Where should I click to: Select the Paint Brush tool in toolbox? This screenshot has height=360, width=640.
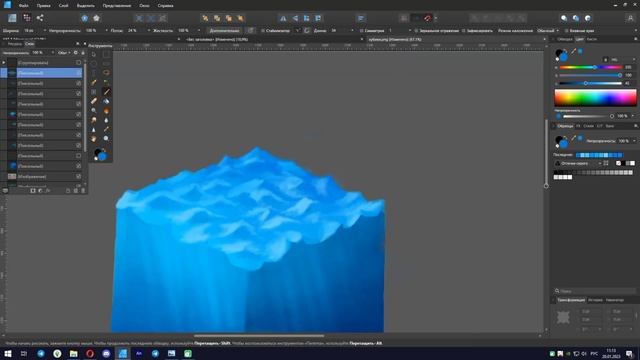pyautogui.click(x=107, y=91)
